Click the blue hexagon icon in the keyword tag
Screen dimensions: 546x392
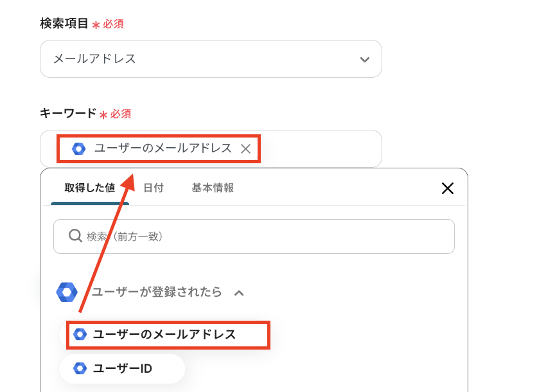pyautogui.click(x=79, y=148)
